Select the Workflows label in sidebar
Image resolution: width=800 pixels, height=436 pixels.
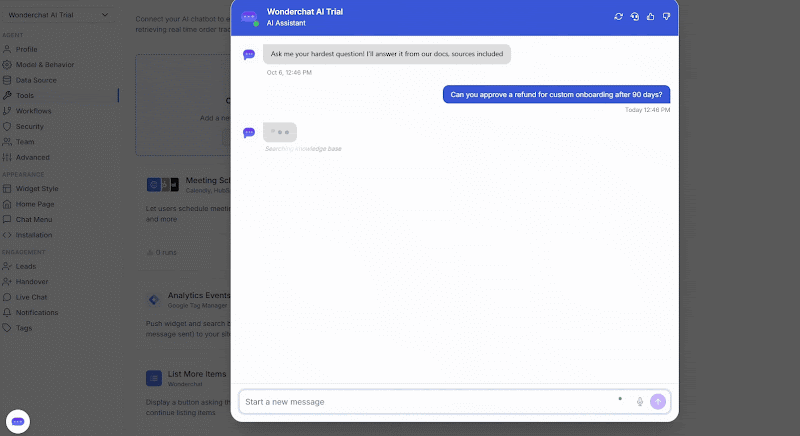[33, 111]
